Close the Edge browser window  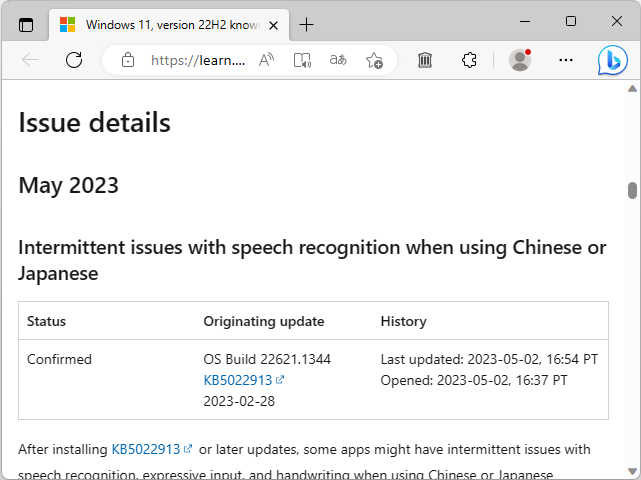[x=617, y=21]
